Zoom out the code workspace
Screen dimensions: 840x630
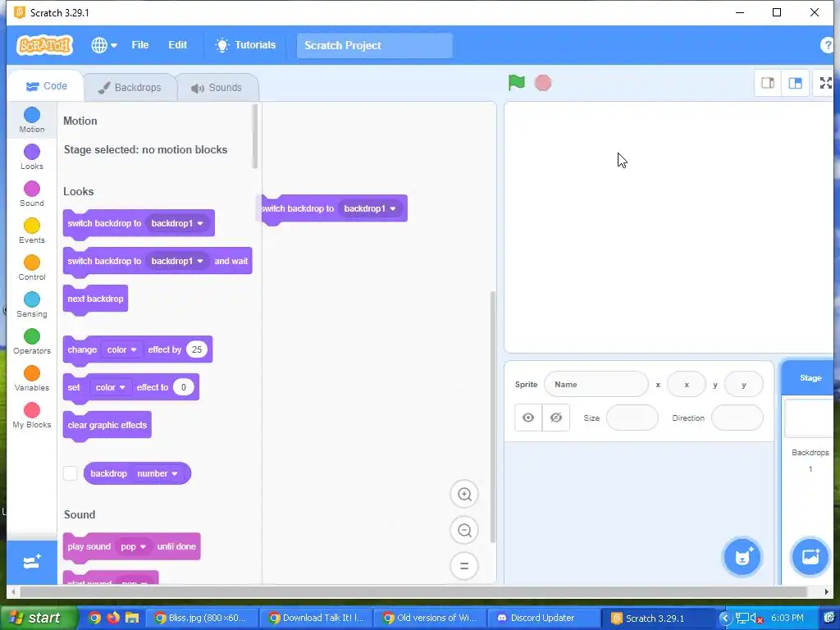pos(464,531)
